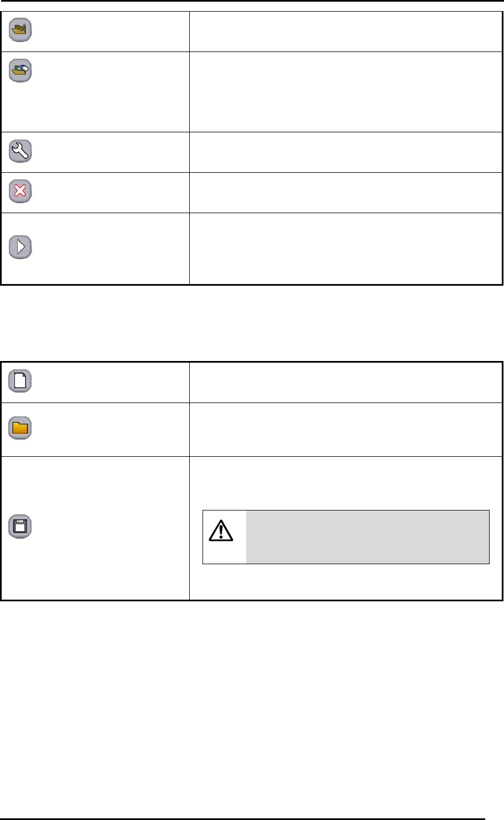This screenshot has width=504, height=820.
Task: Click the floppy disk save icon
Action: 20,527
